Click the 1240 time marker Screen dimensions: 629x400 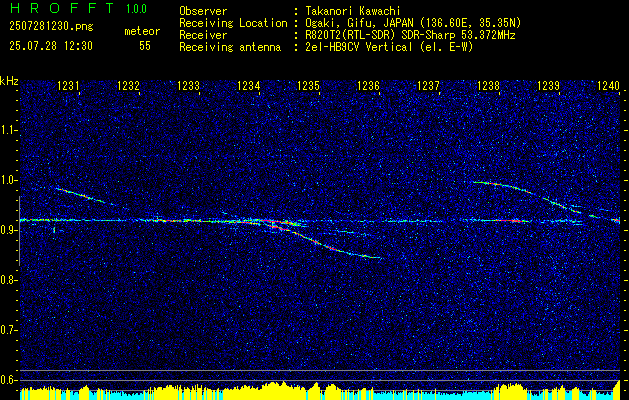coord(609,85)
